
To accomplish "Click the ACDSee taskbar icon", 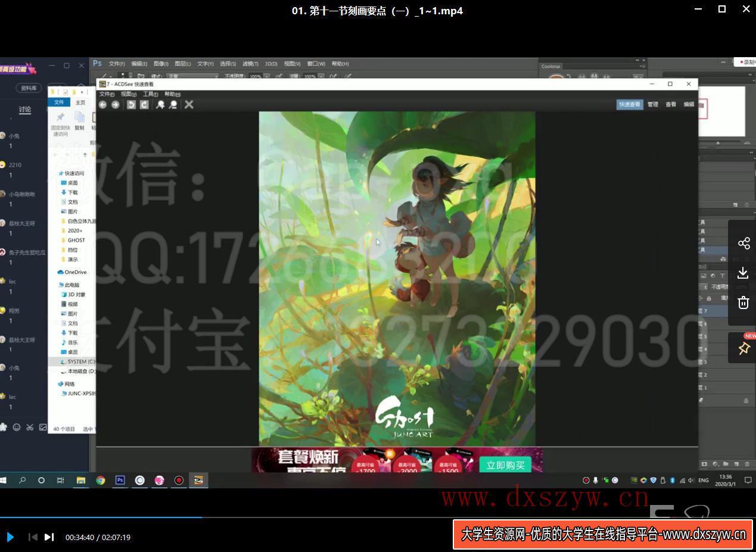I will click(x=198, y=480).
